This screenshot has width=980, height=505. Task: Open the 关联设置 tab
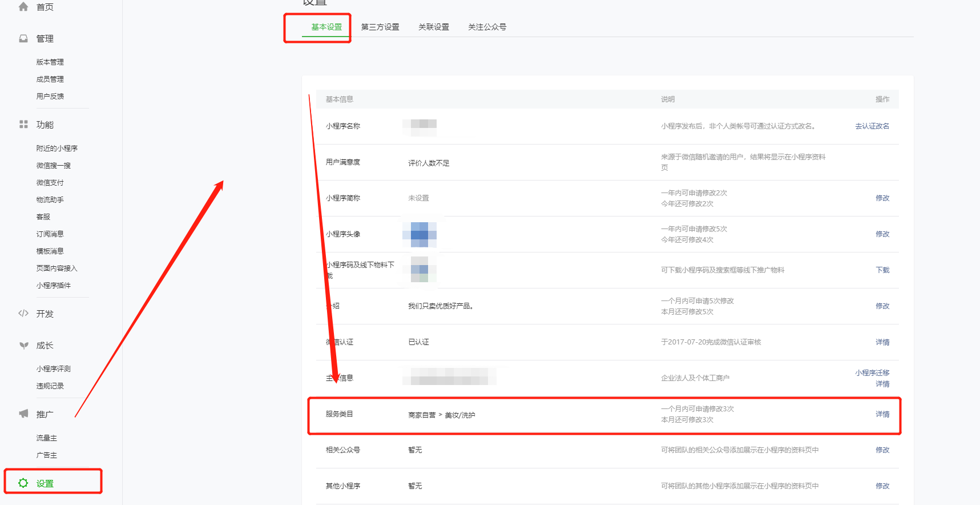tap(434, 27)
